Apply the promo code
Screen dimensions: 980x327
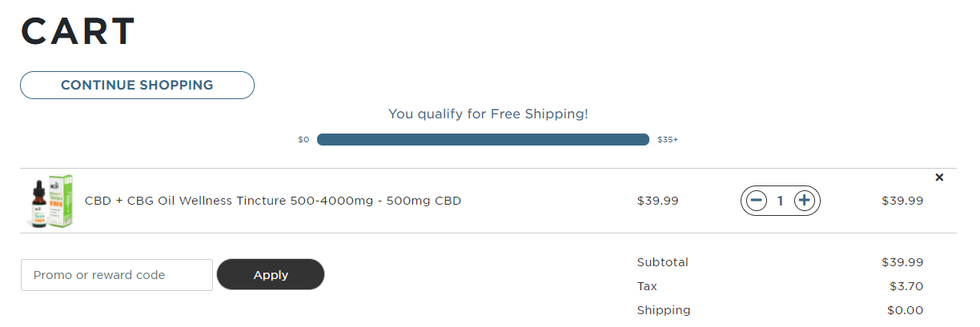[271, 274]
